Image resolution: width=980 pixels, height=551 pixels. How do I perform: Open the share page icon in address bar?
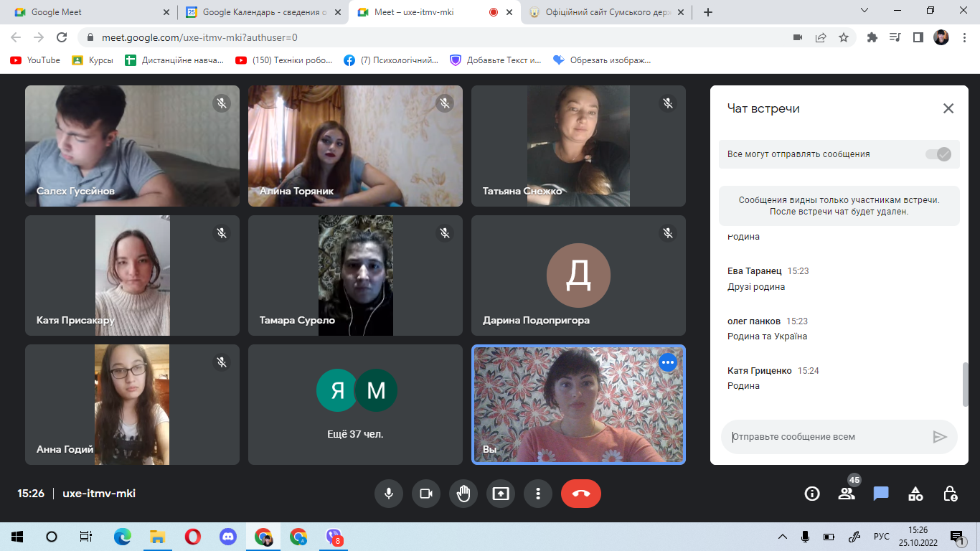coord(821,37)
